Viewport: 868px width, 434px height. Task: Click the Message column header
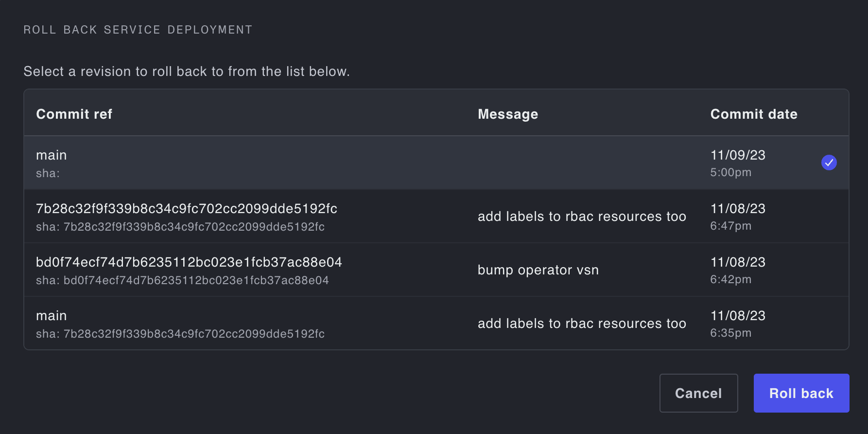(x=508, y=114)
